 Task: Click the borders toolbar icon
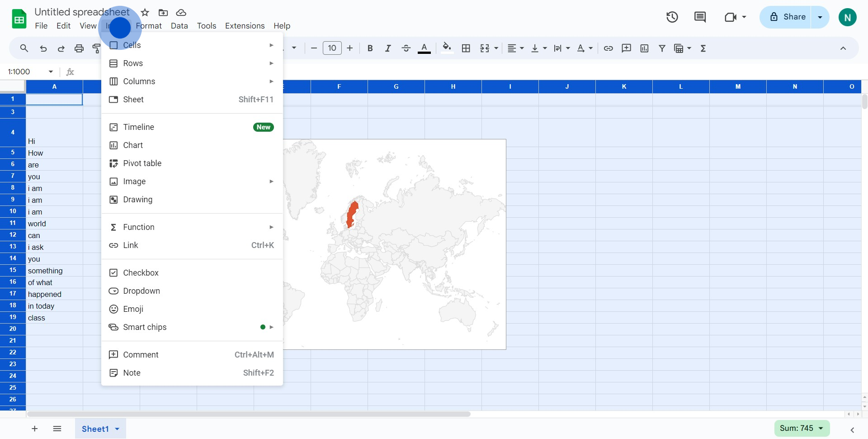tap(466, 48)
